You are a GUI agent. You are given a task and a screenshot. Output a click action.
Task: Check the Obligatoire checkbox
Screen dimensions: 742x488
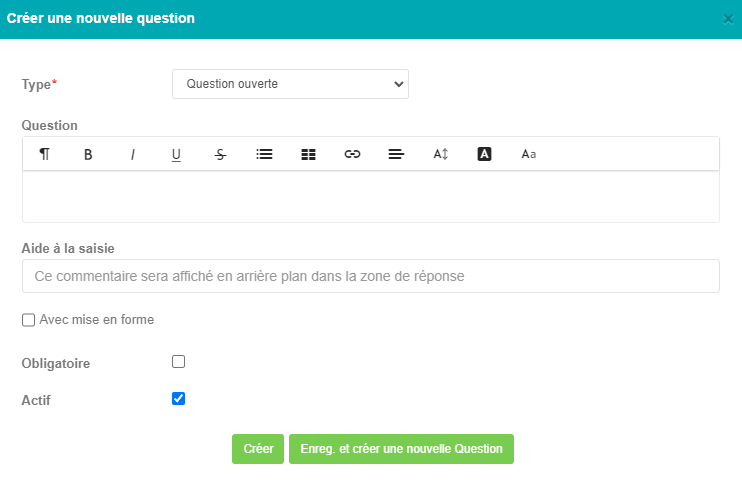point(178,362)
